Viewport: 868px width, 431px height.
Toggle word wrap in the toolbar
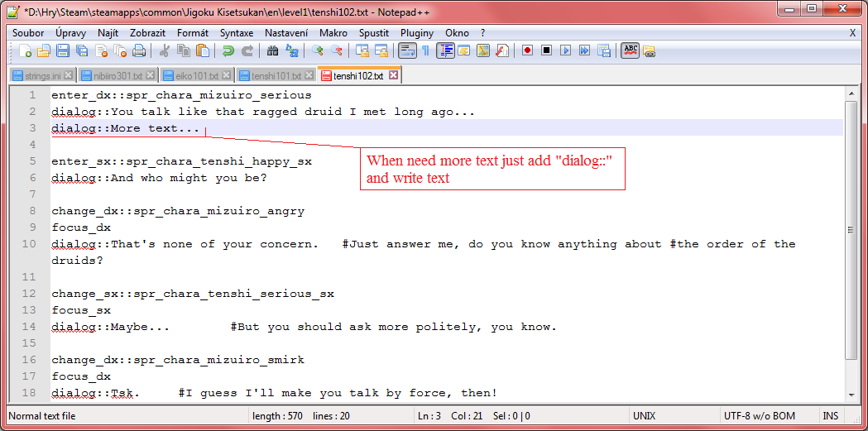tap(407, 51)
